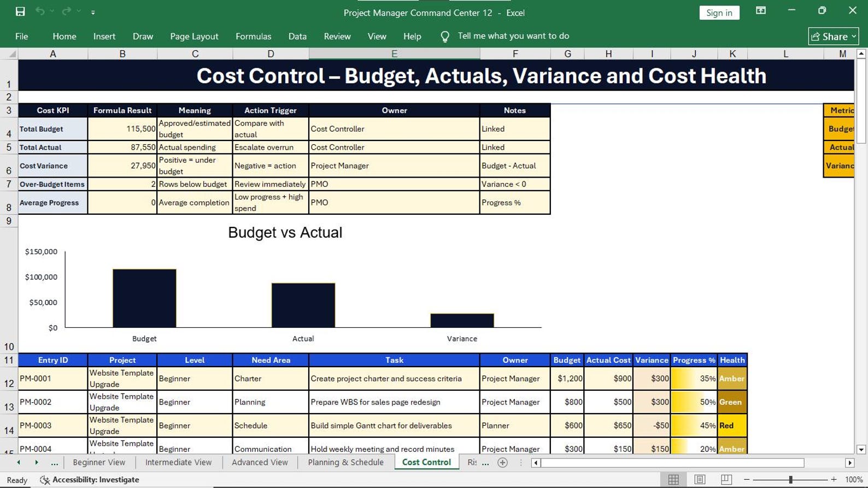This screenshot has height=488, width=868.
Task: Click the zoom slider handle
Action: [x=790, y=479]
